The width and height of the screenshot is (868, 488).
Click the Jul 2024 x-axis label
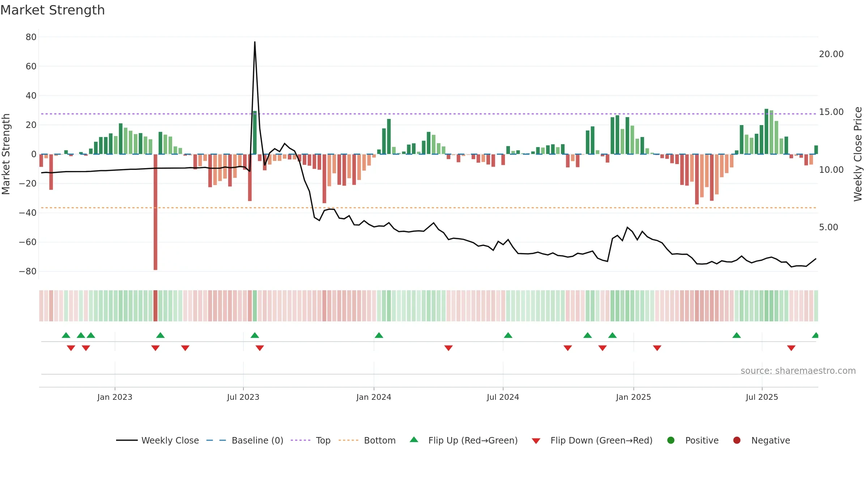tap(503, 397)
